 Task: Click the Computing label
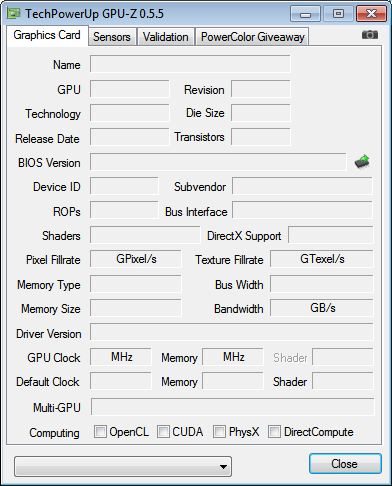[54, 433]
